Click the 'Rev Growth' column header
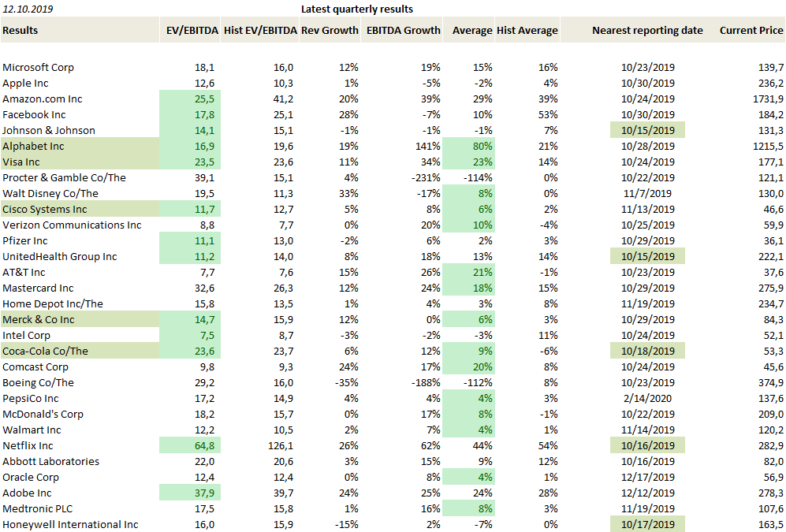This screenshot has height=532, width=786. pos(330,30)
